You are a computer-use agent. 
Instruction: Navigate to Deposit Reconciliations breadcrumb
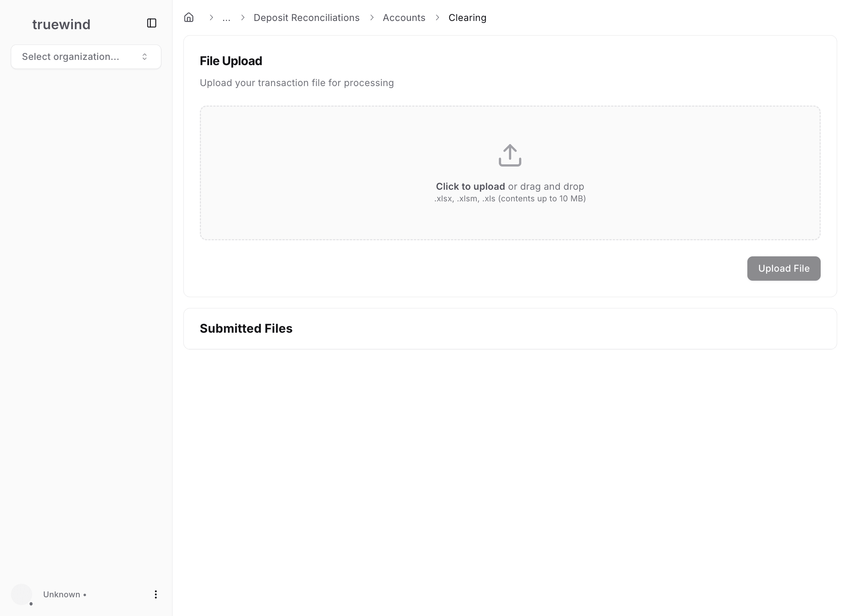click(306, 17)
